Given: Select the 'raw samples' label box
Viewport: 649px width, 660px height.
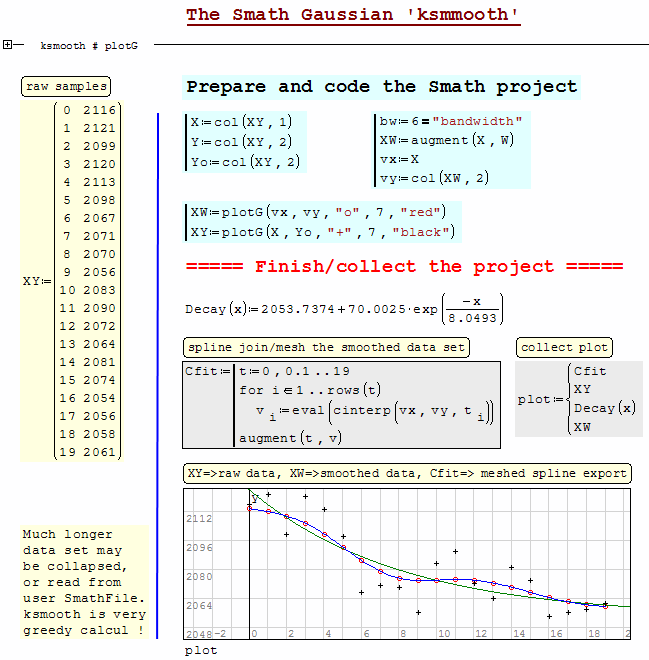Looking at the screenshot, I should pyautogui.click(x=66, y=87).
